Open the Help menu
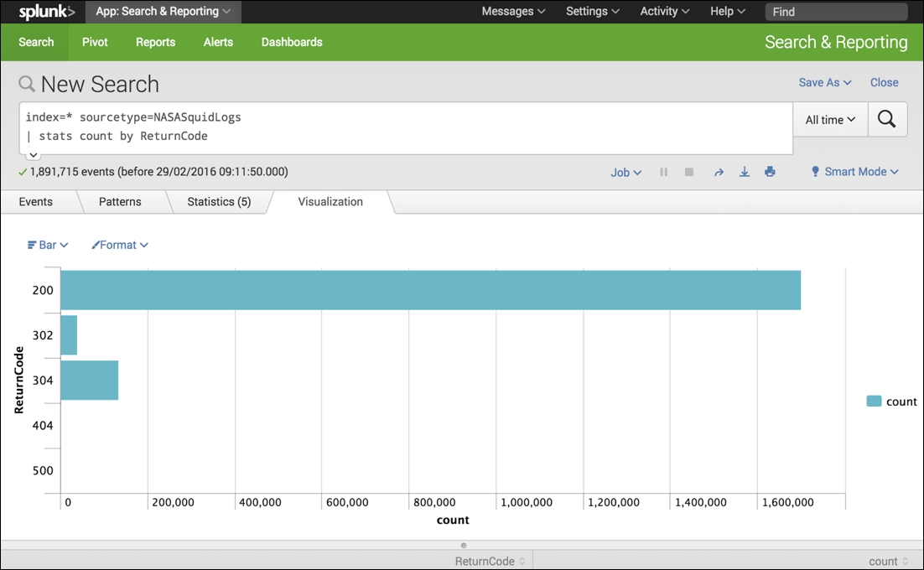 (x=728, y=11)
